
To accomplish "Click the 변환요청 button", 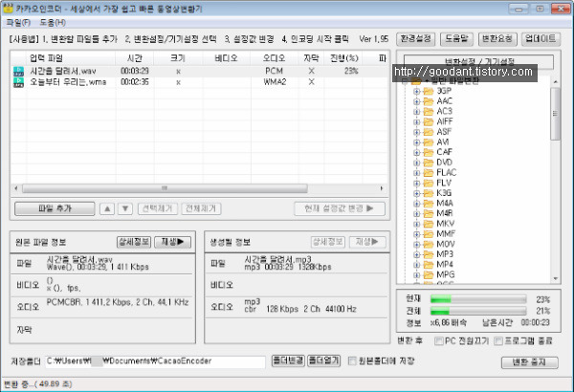I will click(x=497, y=39).
